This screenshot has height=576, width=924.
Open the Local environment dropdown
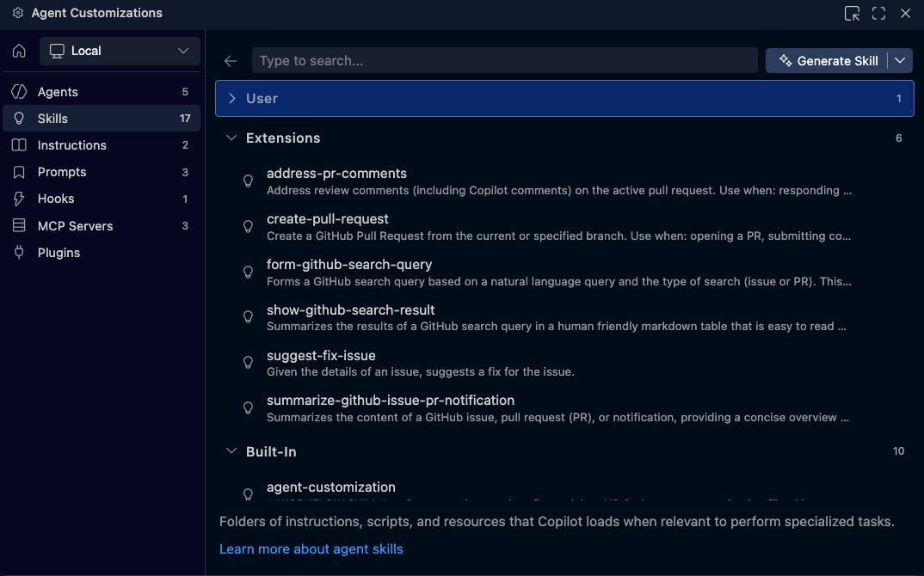(x=119, y=51)
